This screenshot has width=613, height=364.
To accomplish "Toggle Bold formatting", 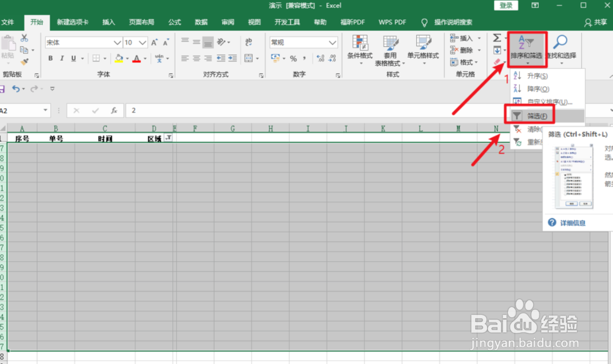I will click(51, 58).
